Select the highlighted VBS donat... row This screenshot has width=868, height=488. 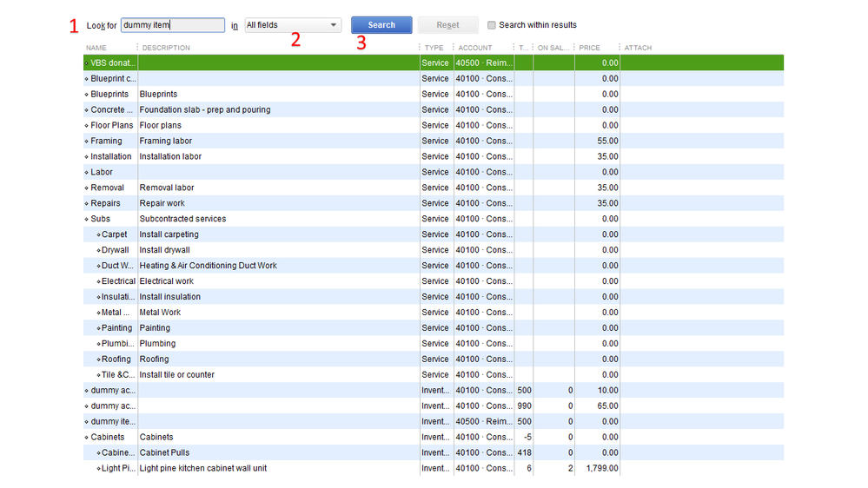point(434,63)
